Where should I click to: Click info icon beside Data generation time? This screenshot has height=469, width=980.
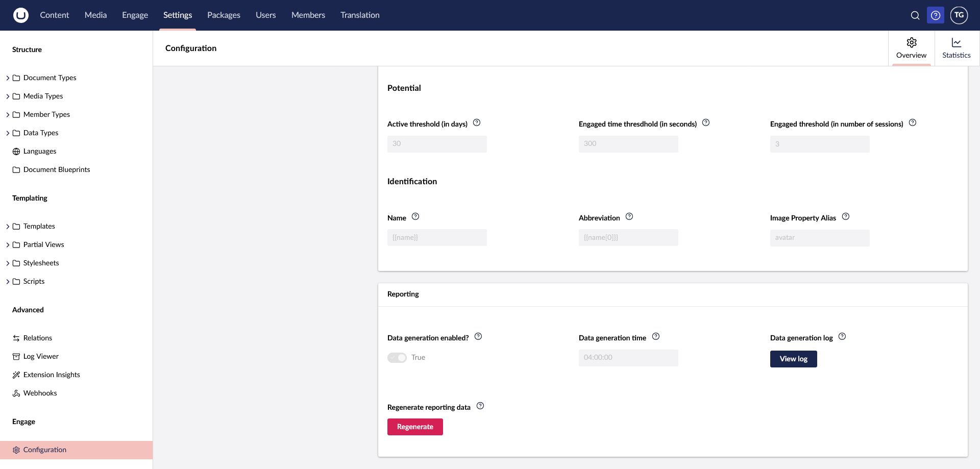point(656,337)
